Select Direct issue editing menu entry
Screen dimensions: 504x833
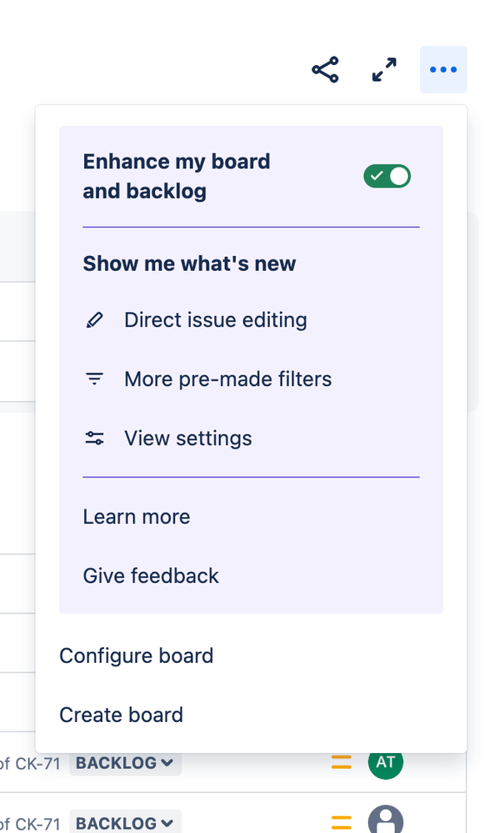click(215, 320)
